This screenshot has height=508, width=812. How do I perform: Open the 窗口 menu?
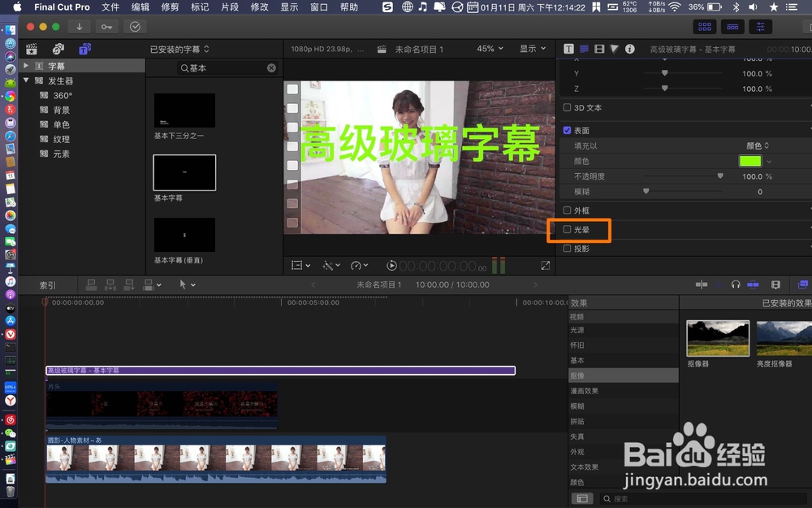319,7
